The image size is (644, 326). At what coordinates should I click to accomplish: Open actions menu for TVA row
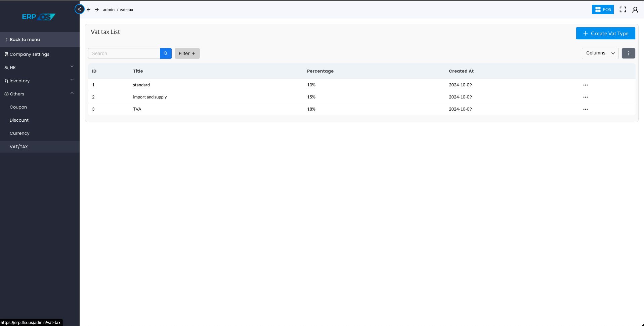coord(585,109)
